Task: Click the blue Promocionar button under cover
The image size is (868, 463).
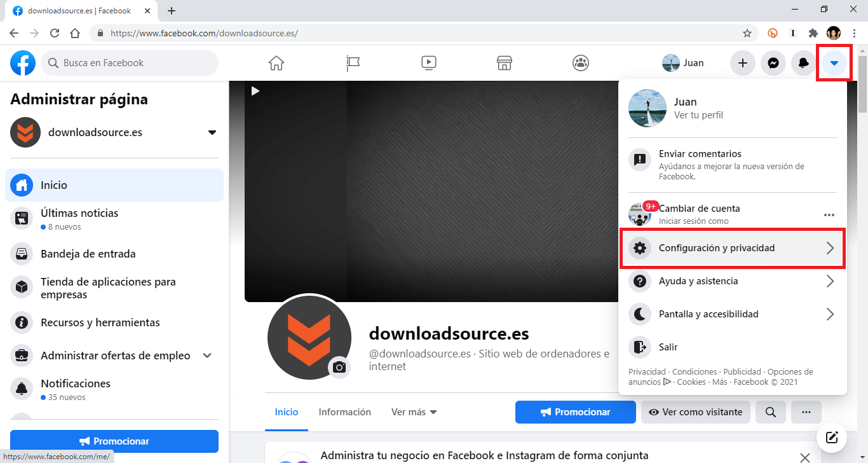Action: click(576, 412)
